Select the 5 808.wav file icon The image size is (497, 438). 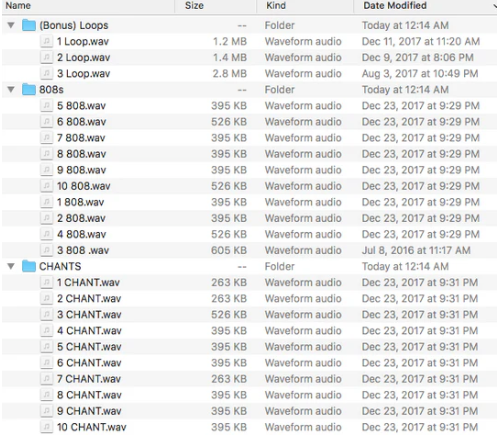pos(46,106)
